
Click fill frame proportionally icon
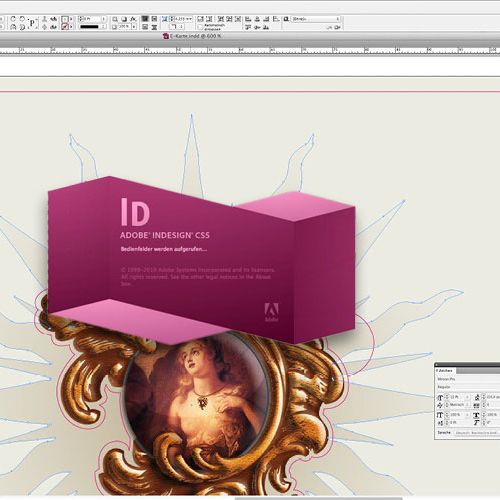tap(200, 19)
